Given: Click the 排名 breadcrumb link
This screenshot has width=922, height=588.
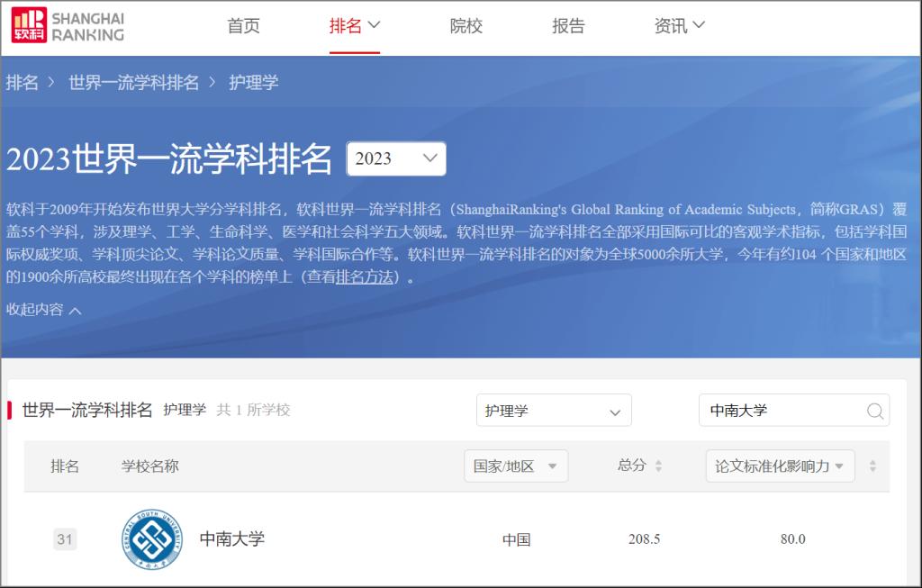Looking at the screenshot, I should pos(23,83).
